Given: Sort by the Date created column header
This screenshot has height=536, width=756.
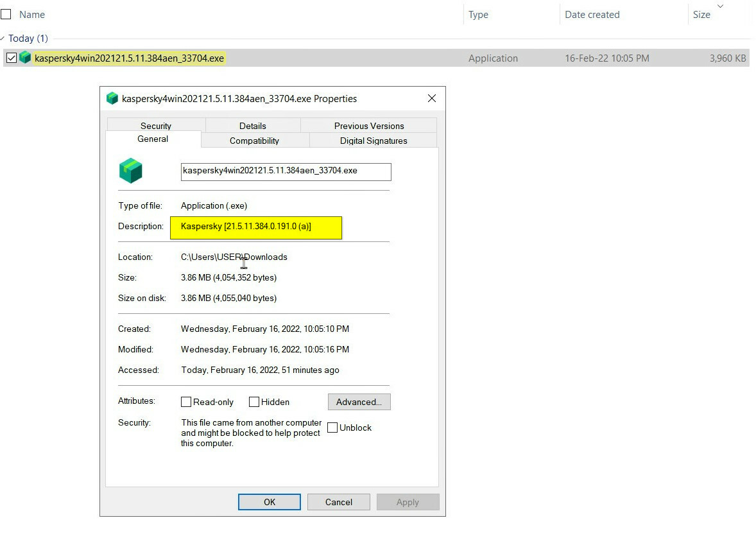Looking at the screenshot, I should point(592,15).
